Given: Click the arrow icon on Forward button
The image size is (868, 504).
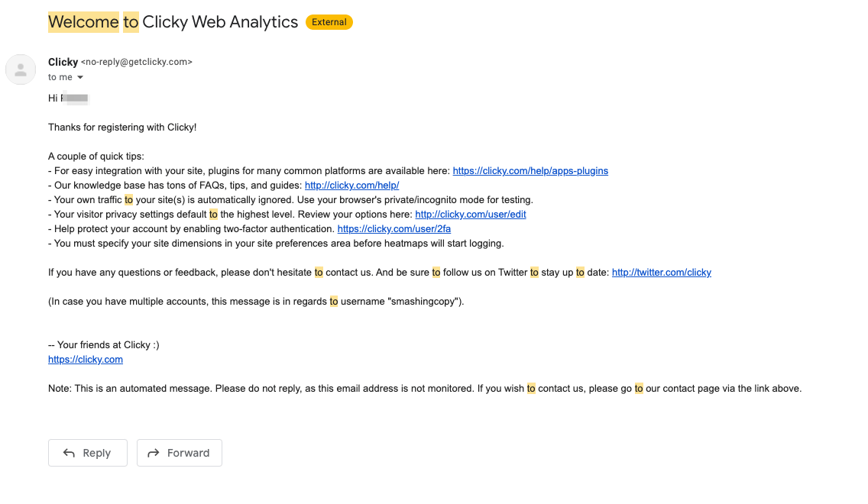Looking at the screenshot, I should point(153,453).
